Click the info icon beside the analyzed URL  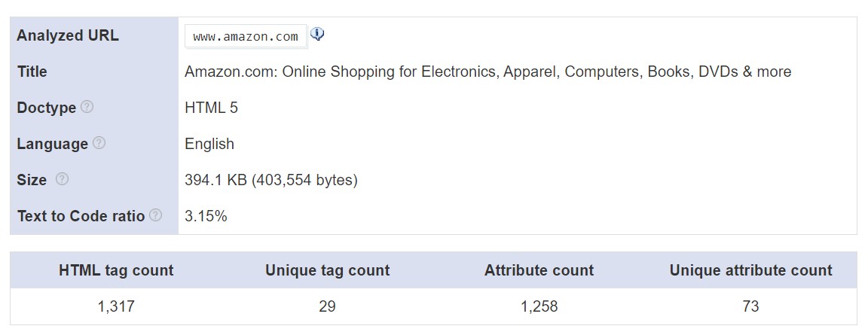[x=317, y=34]
